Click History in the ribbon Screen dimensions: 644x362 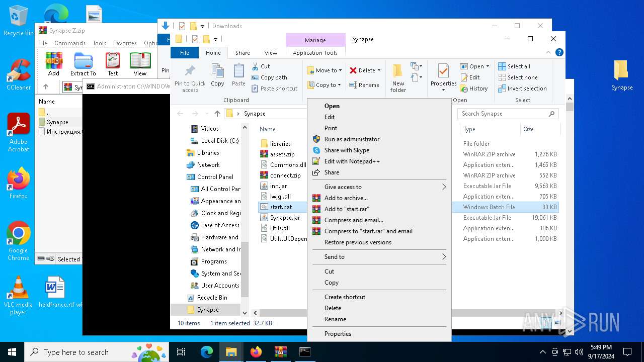point(474,88)
